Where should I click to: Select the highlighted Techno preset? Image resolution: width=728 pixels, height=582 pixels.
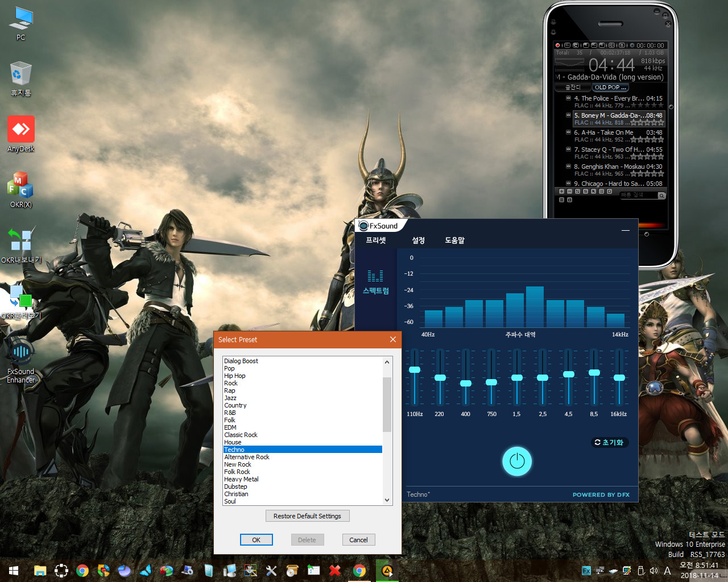[303, 450]
